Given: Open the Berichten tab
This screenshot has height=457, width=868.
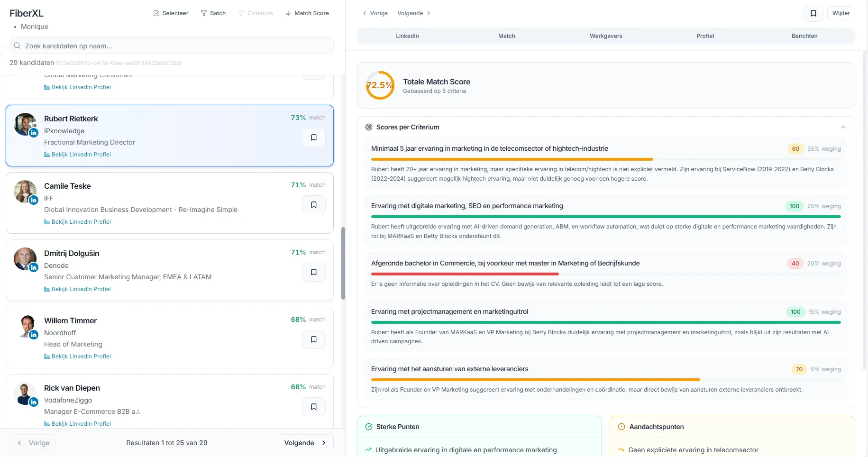Looking at the screenshot, I should [x=804, y=36].
